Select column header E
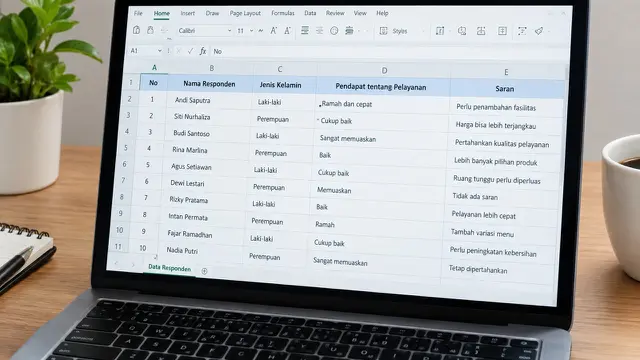This screenshot has height=360, width=640. (506, 72)
